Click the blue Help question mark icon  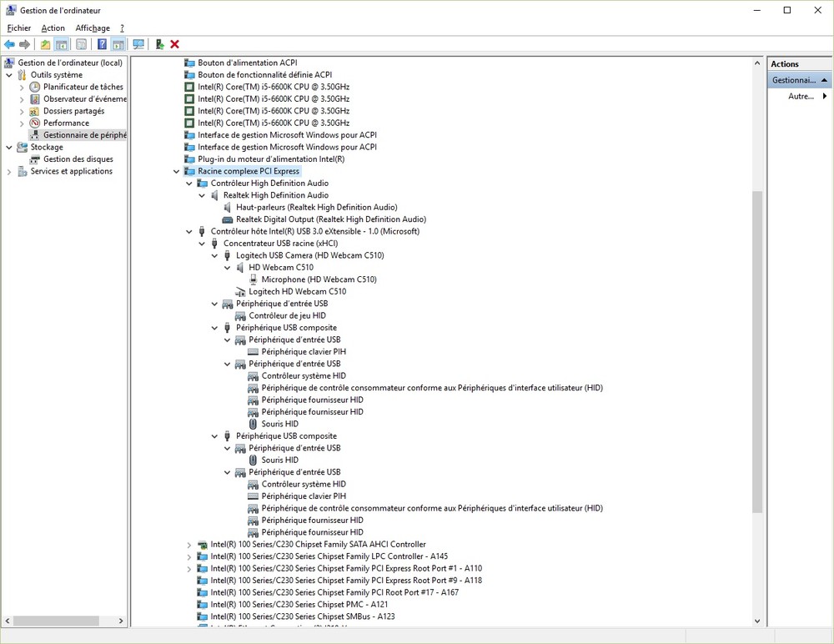click(102, 45)
